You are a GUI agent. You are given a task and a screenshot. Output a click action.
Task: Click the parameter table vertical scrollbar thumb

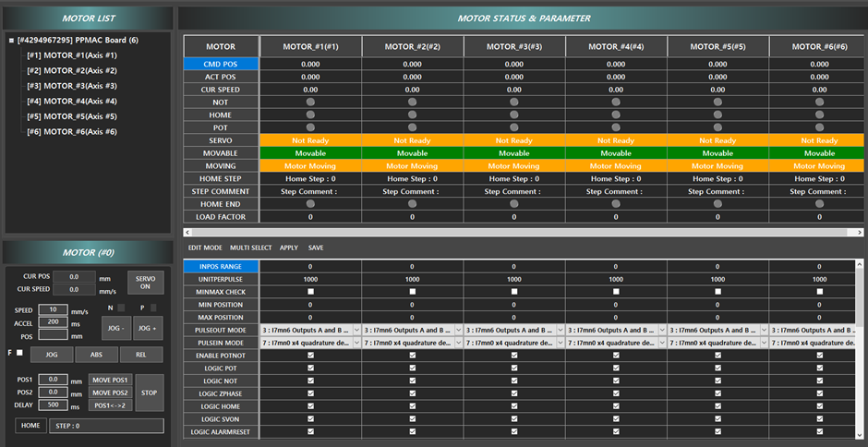click(862, 296)
